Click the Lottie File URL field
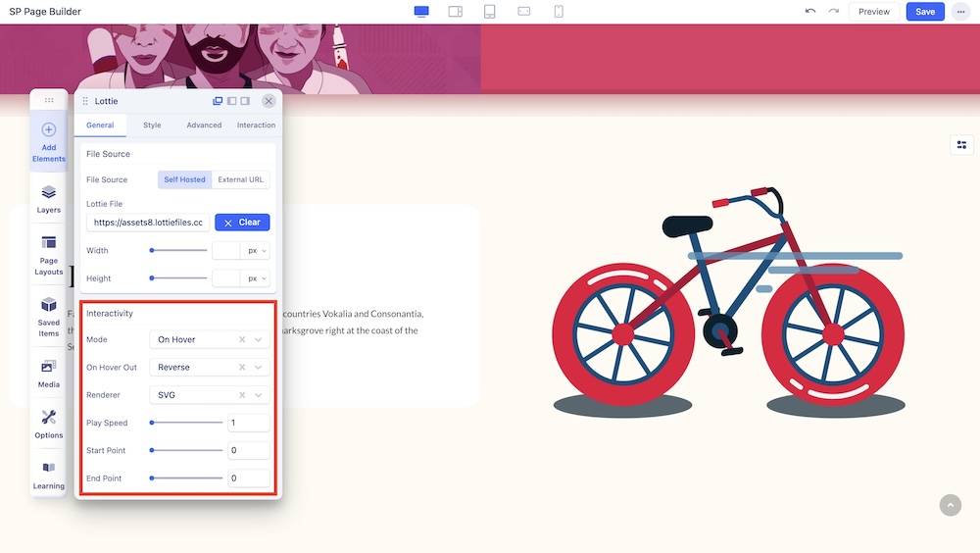This screenshot has width=980, height=553. [x=148, y=222]
